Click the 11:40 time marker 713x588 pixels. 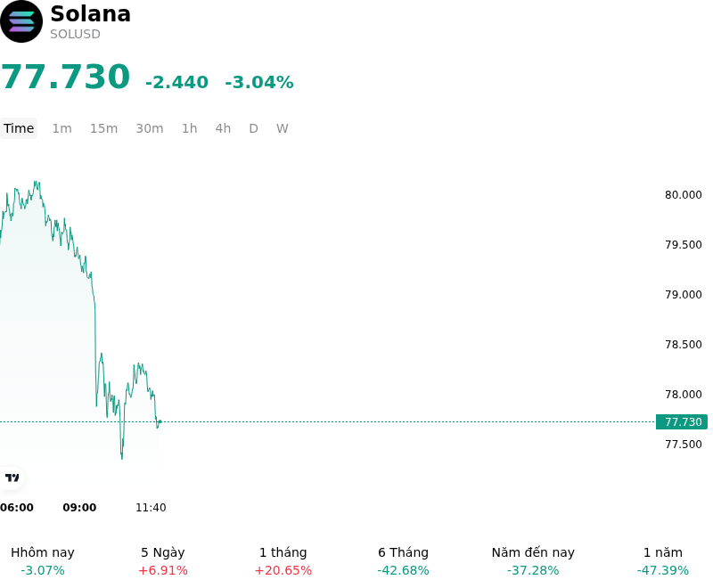click(x=151, y=508)
